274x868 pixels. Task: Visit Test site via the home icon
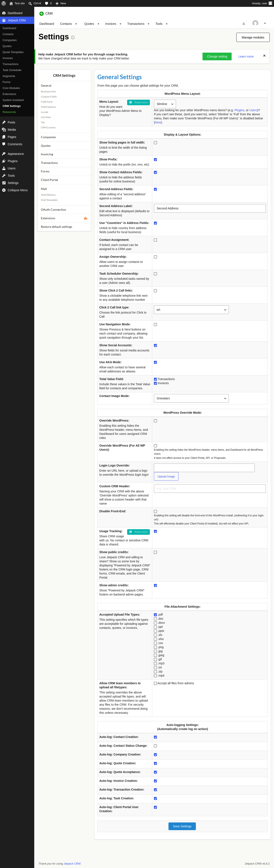pyautogui.click(x=17, y=3)
